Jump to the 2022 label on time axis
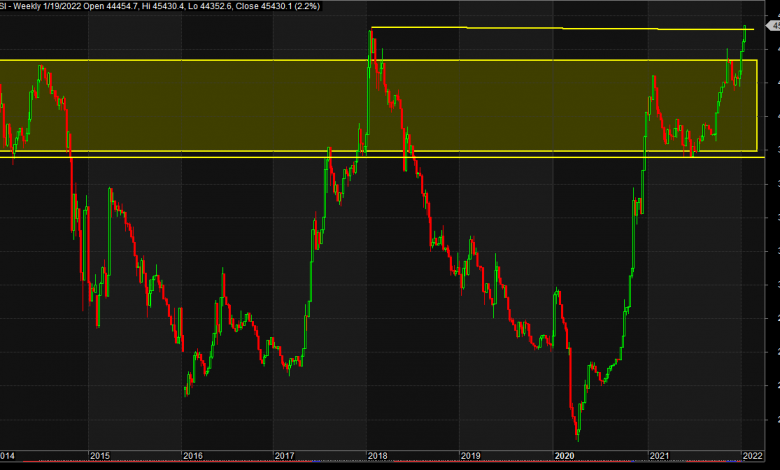 click(x=754, y=455)
